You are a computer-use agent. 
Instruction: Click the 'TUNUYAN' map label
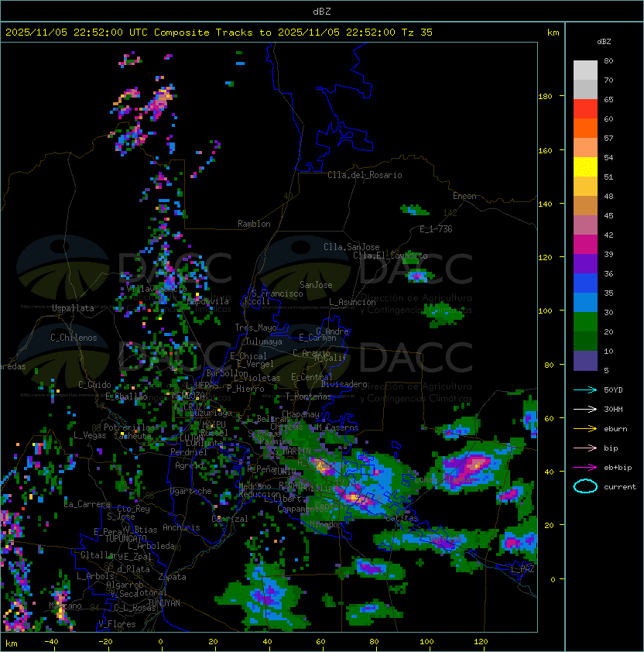click(x=164, y=603)
